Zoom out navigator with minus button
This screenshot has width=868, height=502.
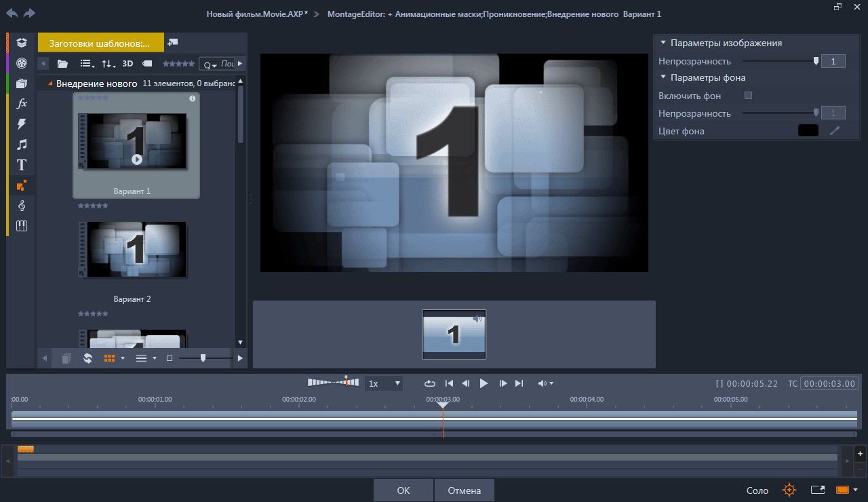[860, 469]
